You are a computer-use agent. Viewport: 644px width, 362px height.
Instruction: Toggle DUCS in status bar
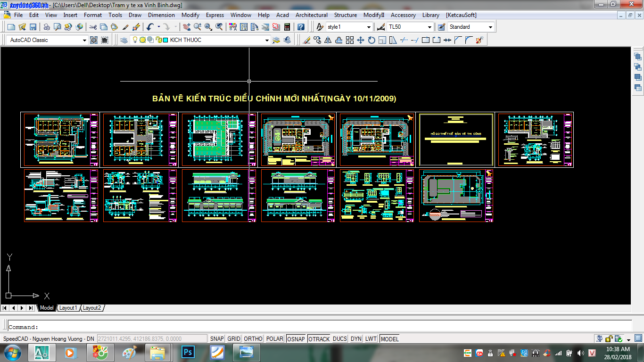pyautogui.click(x=340, y=339)
